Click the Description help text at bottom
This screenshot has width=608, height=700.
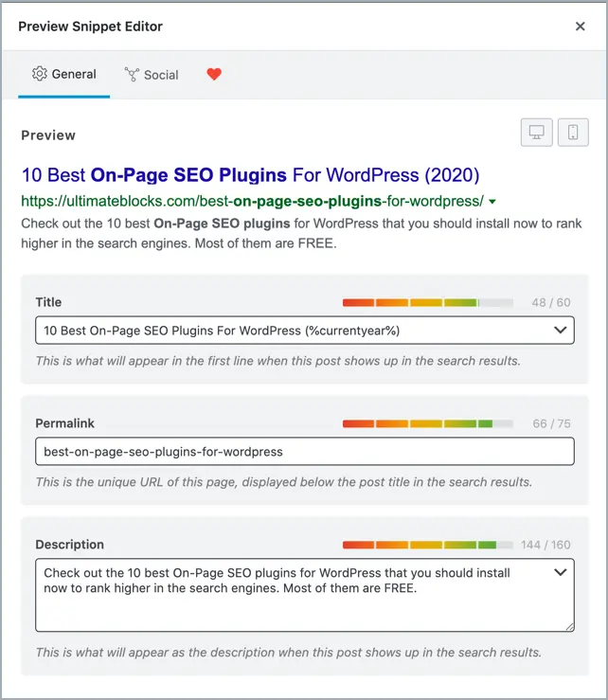tap(289, 653)
